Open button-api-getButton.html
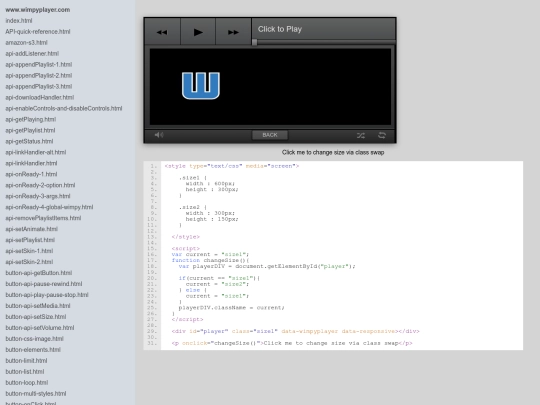540x405 pixels. click(39, 273)
